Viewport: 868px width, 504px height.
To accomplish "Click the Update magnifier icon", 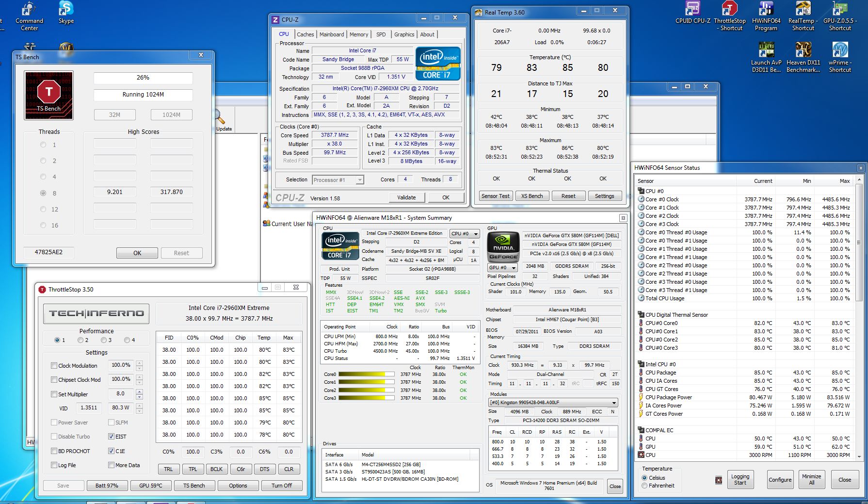I will (x=221, y=117).
